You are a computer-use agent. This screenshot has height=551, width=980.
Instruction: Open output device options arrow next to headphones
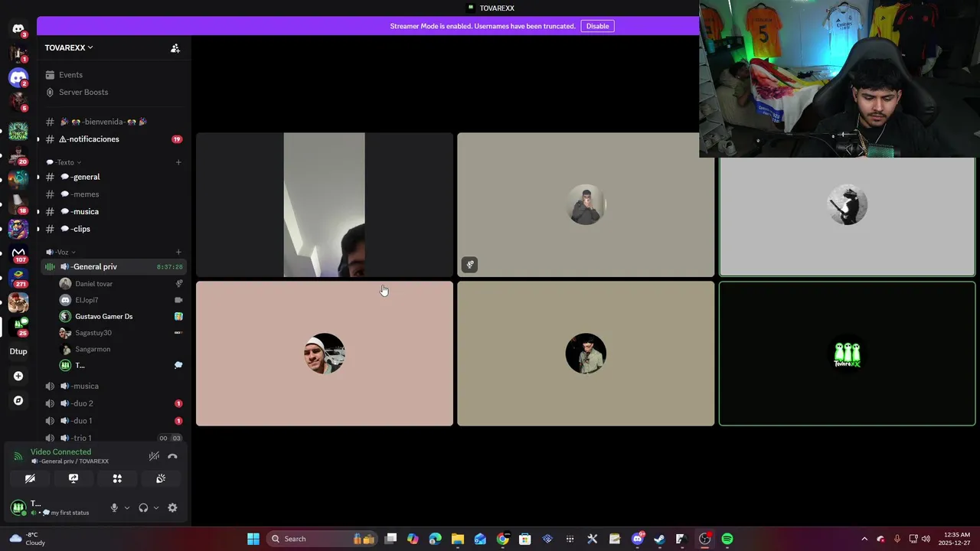(156, 508)
